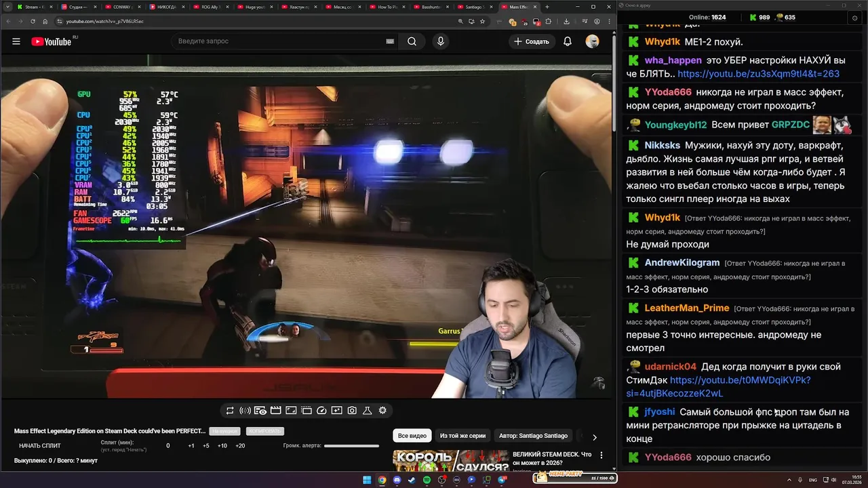
Task: Start voice search with microphone icon
Action: 441,41
